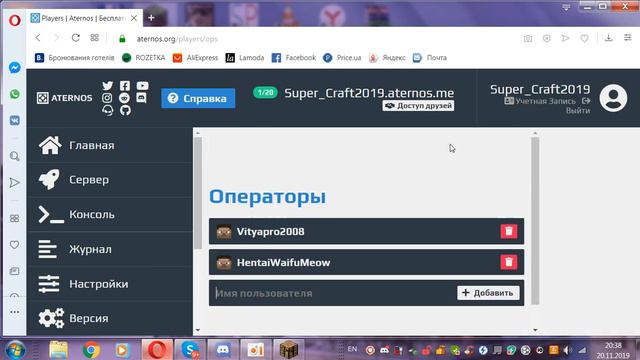Viewport: 640px width, 360px height.
Task: Add page to bookmarks heart icon
Action: (584, 38)
